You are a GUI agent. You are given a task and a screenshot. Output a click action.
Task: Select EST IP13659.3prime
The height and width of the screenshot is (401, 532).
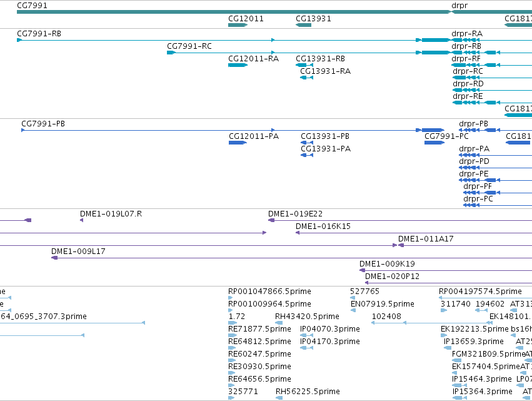tap(474, 342)
